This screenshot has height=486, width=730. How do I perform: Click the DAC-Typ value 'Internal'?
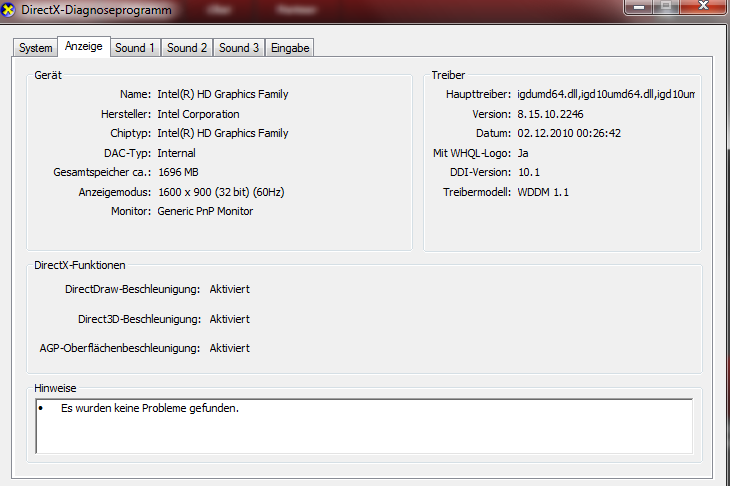click(176, 153)
